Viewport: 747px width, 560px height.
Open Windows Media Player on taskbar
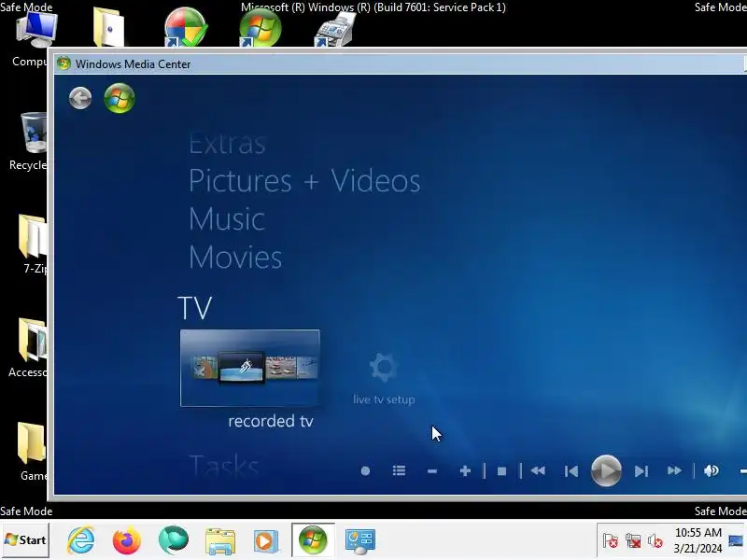[x=266, y=541]
